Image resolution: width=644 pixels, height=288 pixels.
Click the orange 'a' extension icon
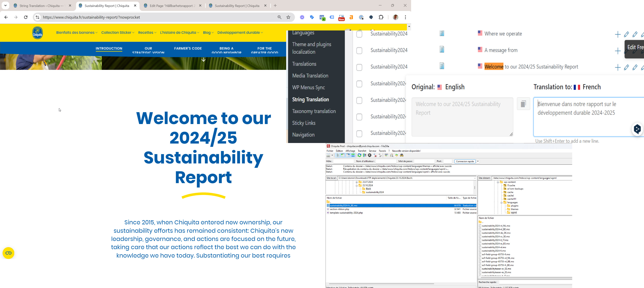[x=351, y=17]
